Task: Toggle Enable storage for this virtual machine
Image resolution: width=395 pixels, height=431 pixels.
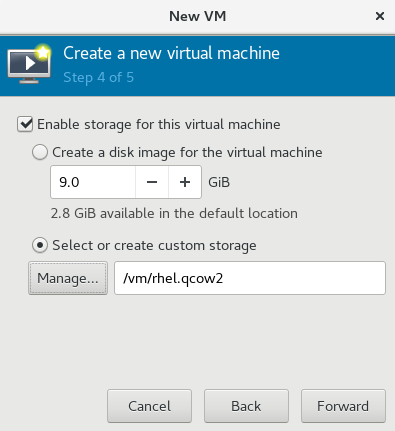Action: point(25,124)
